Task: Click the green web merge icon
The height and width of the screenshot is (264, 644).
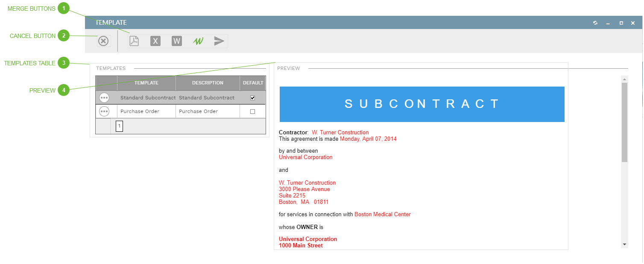Action: 198,41
